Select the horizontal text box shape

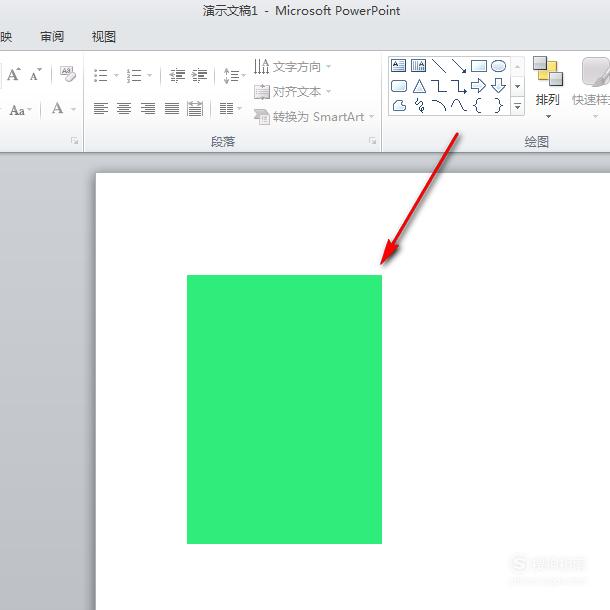click(398, 66)
